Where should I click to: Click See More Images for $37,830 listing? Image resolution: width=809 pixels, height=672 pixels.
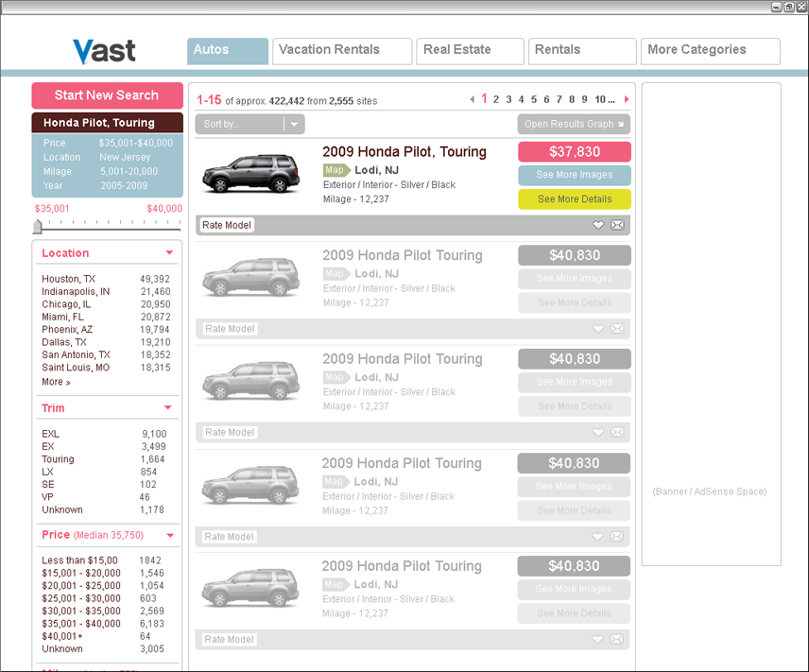coord(575,175)
